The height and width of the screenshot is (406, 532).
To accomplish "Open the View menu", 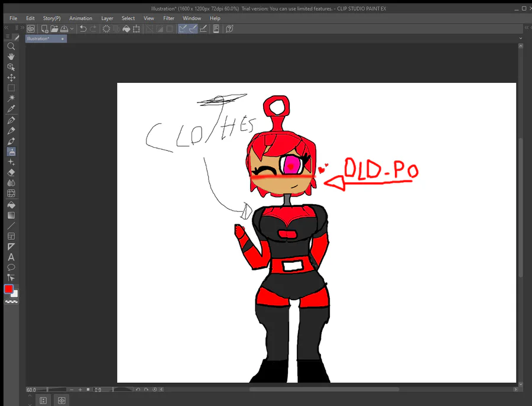I will pyautogui.click(x=148, y=18).
